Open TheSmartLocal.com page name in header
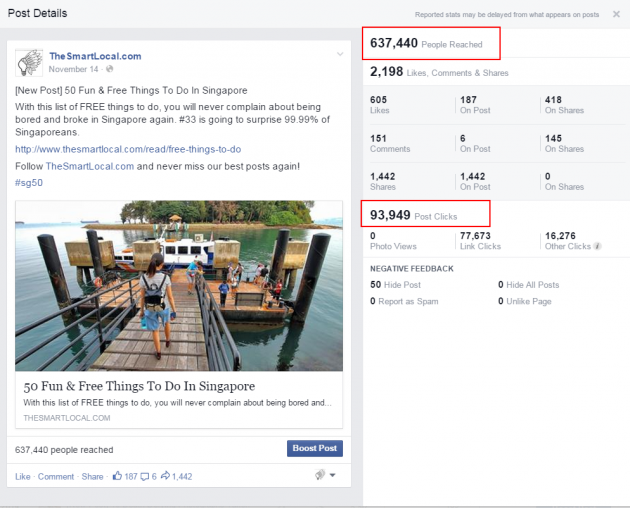This screenshot has height=508, width=630. 95,56
